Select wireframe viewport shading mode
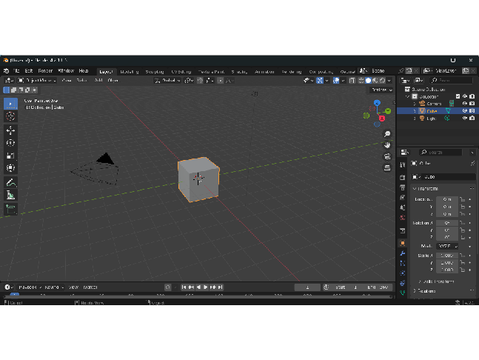The height and width of the screenshot is (360, 479). (x=361, y=80)
